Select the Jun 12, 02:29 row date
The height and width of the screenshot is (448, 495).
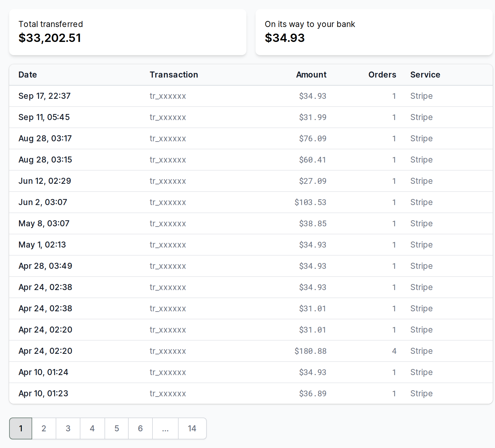pos(45,181)
